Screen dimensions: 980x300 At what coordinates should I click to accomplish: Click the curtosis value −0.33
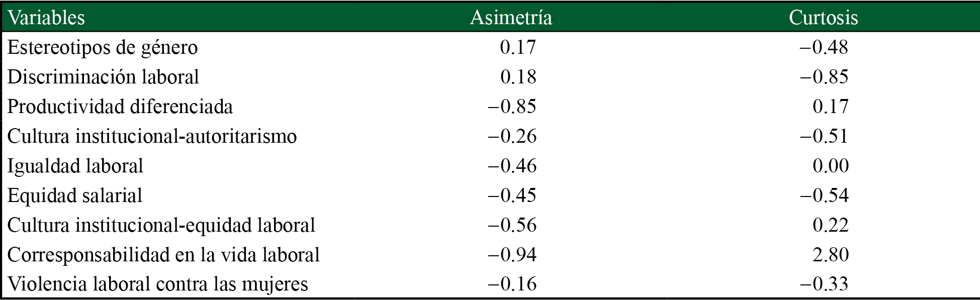pyautogui.click(x=824, y=284)
